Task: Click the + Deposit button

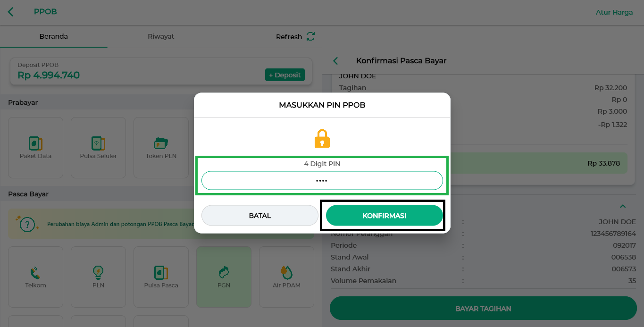Action: pos(285,75)
